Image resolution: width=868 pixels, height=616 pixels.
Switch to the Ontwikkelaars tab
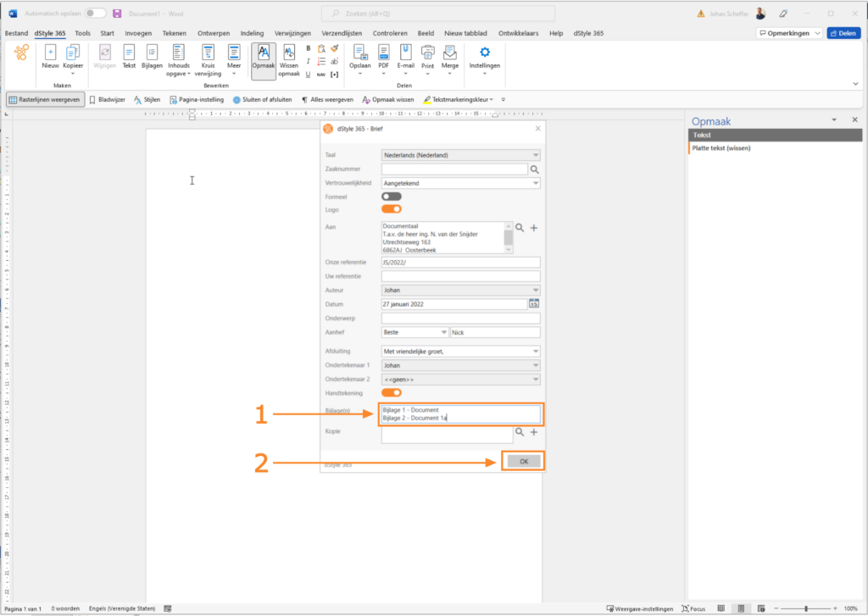pyautogui.click(x=518, y=33)
